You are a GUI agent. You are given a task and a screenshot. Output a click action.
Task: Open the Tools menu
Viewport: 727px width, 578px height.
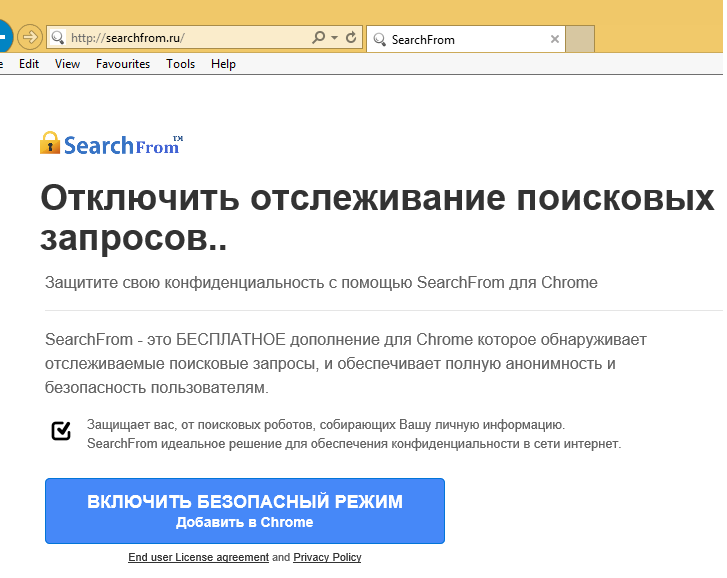pyautogui.click(x=181, y=64)
